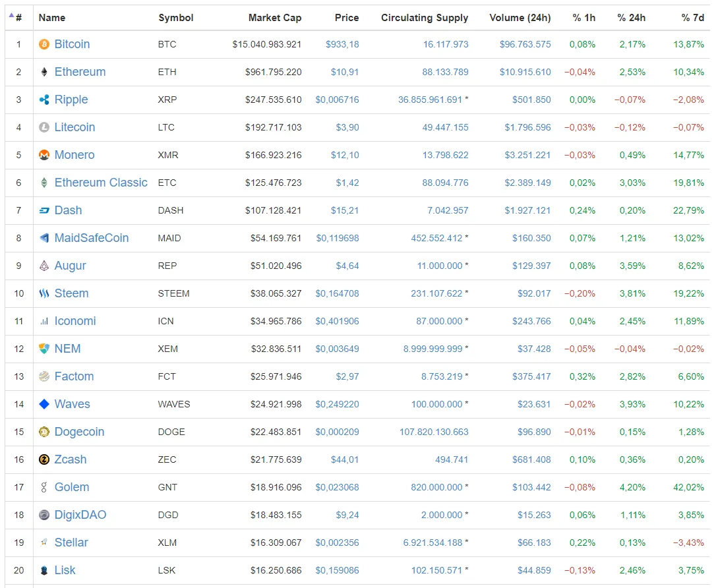The width and height of the screenshot is (716, 588).
Task: Click Steem 24h change 3,81%
Action: pyautogui.click(x=632, y=293)
